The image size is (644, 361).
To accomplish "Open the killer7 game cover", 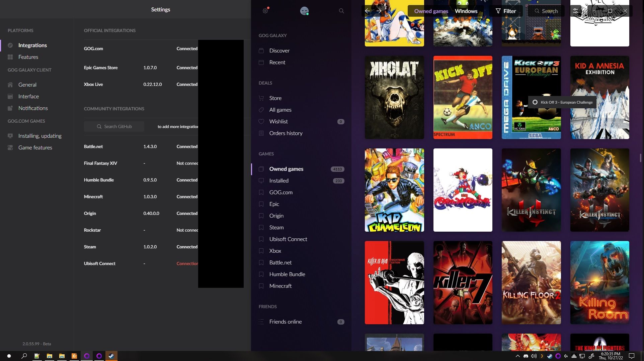I will 463,282.
